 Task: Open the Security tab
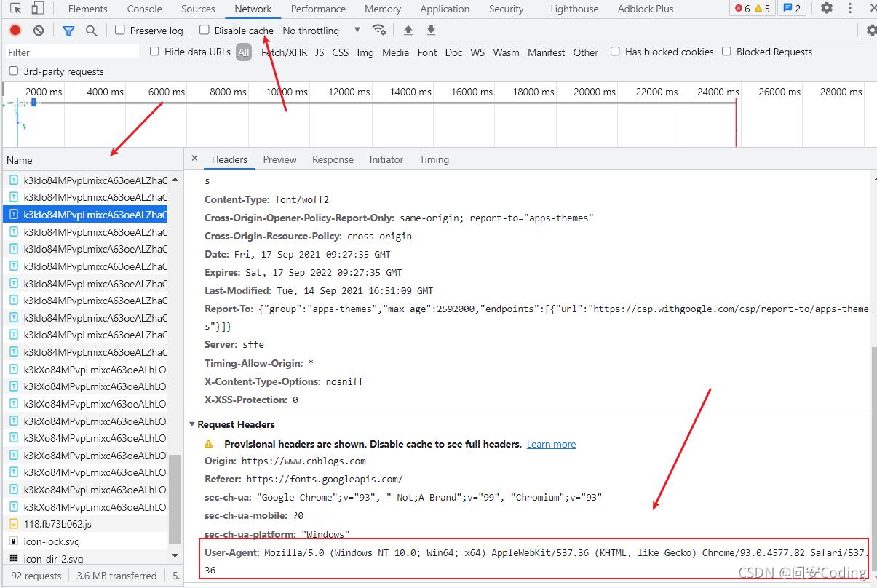506,9
